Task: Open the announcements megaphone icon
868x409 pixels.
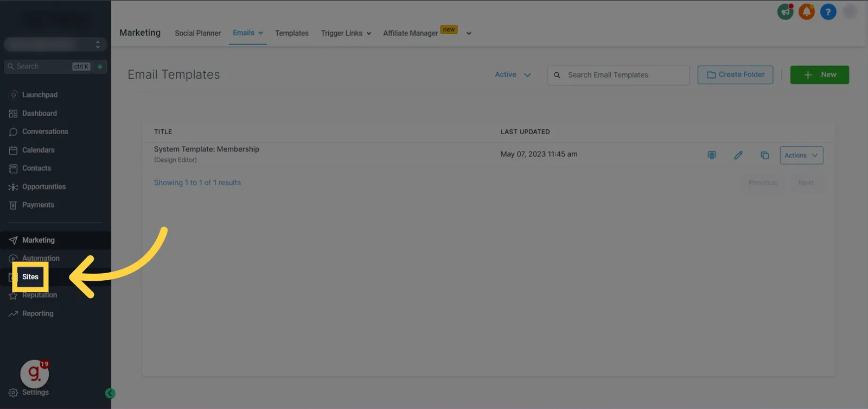Action: point(785,11)
